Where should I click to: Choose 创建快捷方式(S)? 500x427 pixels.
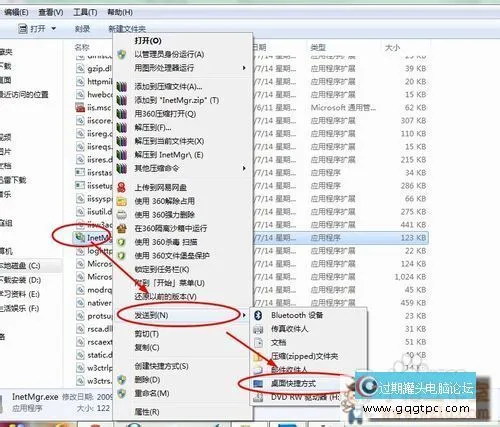tap(161, 366)
